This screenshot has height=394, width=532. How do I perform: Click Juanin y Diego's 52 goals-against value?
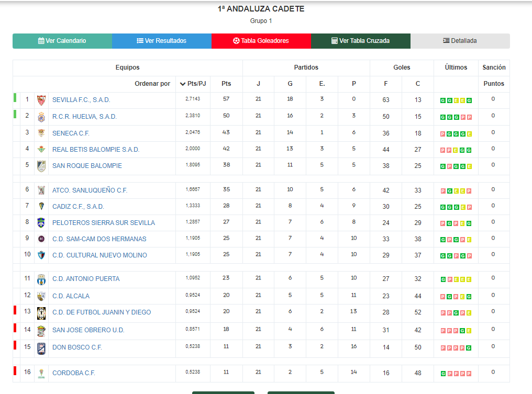tap(418, 312)
